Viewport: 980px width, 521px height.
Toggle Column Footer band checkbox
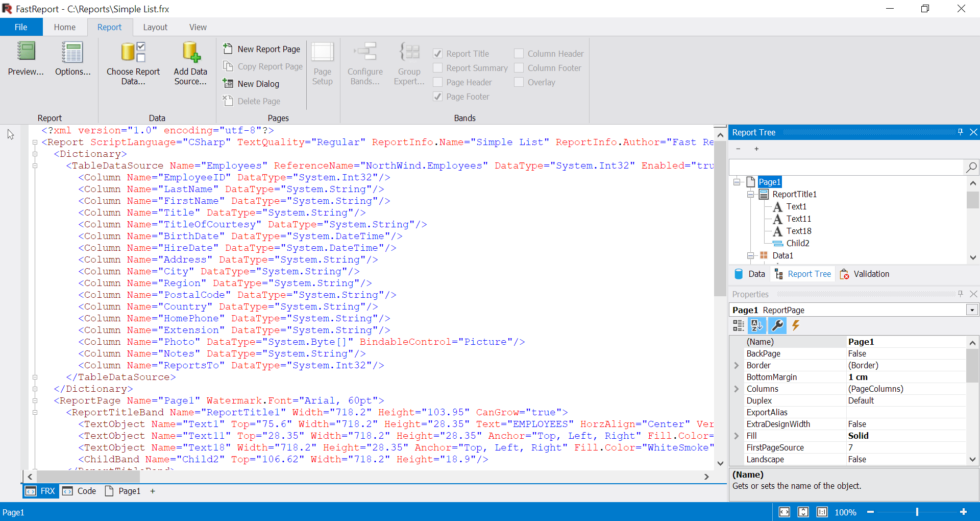pyautogui.click(x=519, y=68)
